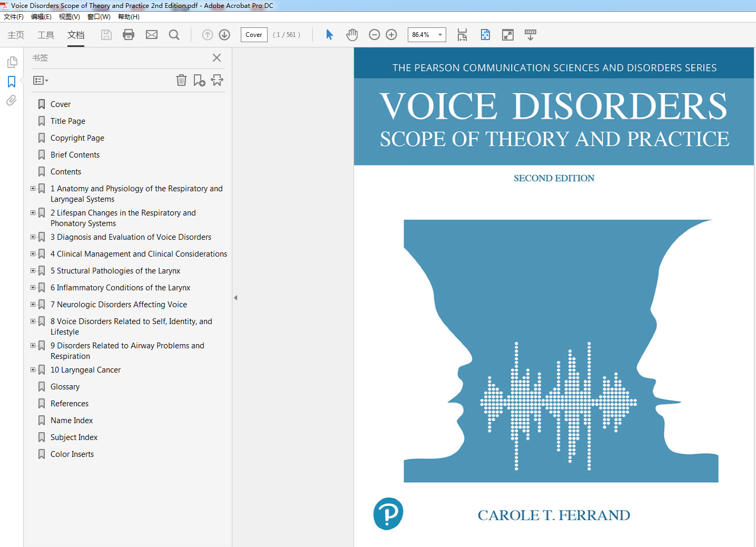Open 10 Laryngeal Cancer bookmark

86,370
